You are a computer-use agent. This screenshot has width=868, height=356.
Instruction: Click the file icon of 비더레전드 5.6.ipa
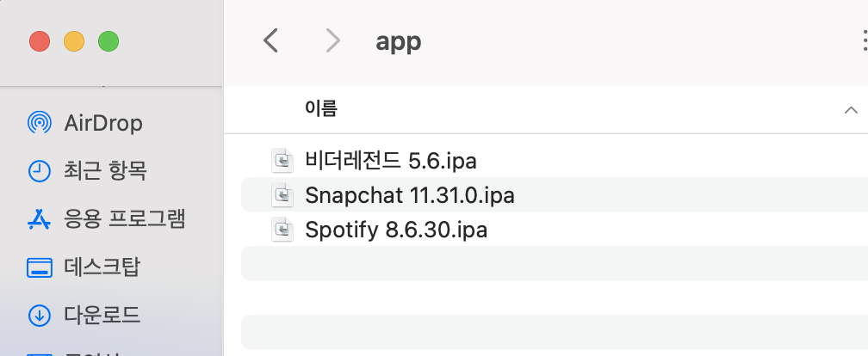pos(282,161)
